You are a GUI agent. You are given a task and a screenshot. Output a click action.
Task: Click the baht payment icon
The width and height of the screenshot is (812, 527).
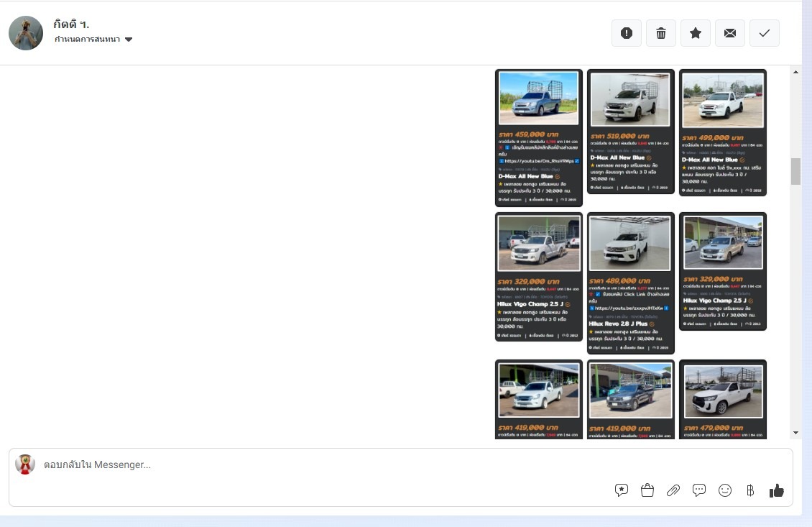pos(750,490)
